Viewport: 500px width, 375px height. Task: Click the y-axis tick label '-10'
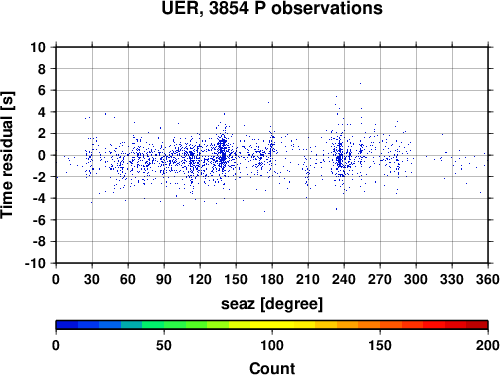click(x=35, y=263)
